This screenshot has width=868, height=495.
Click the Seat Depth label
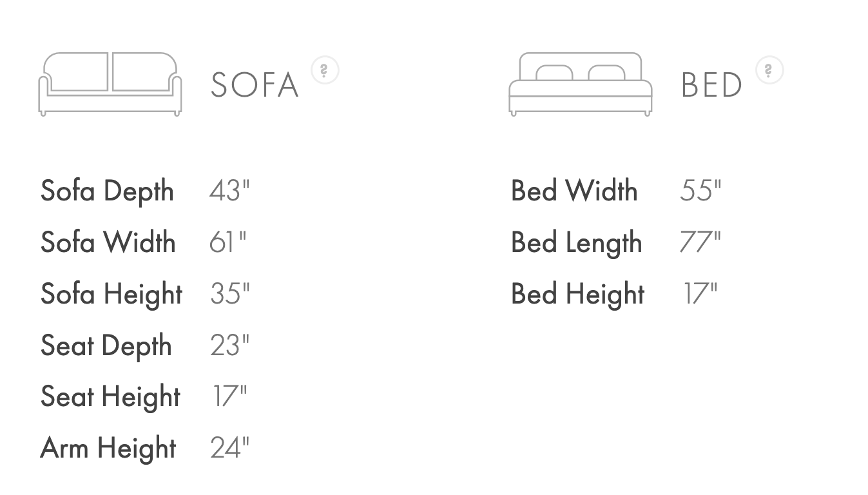click(106, 346)
